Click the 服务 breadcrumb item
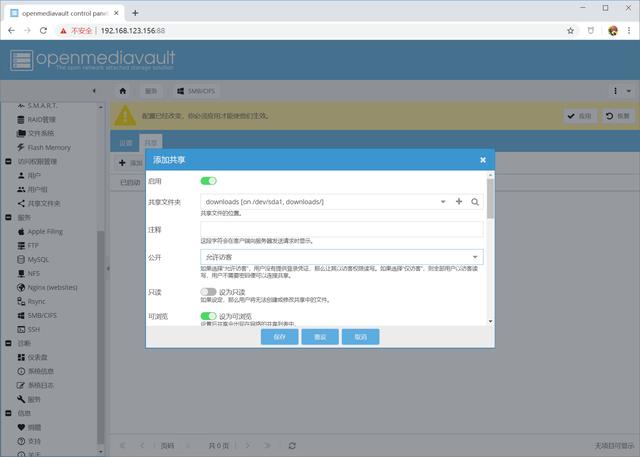Image resolution: width=640 pixels, height=457 pixels. point(151,91)
